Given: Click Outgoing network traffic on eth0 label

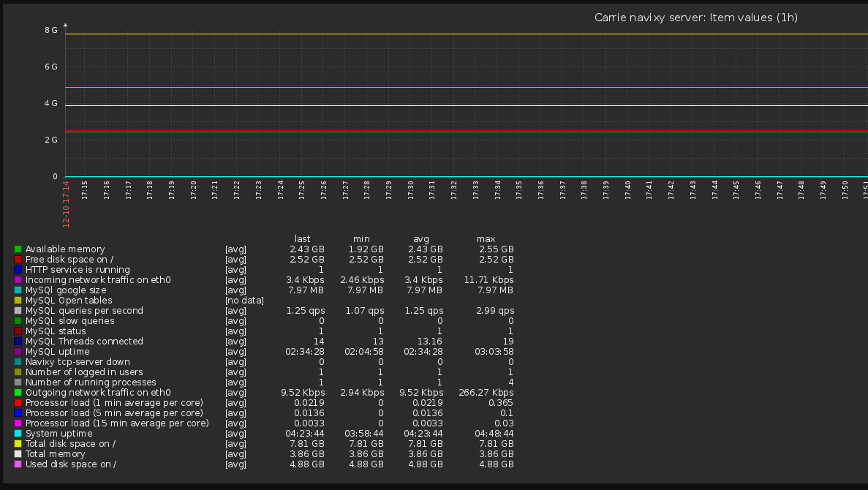Looking at the screenshot, I should [x=98, y=393].
